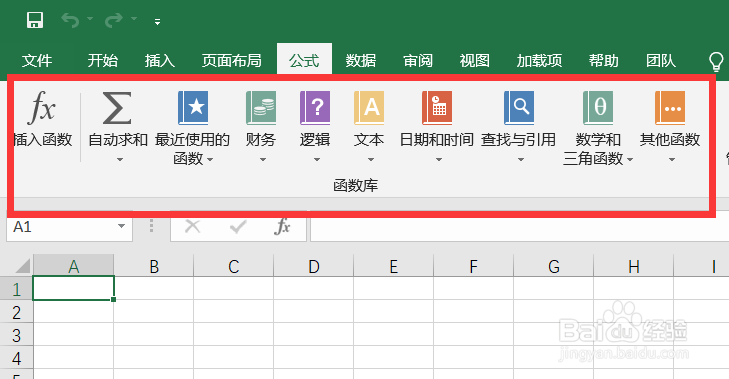Select row 3 header

(x=16, y=335)
